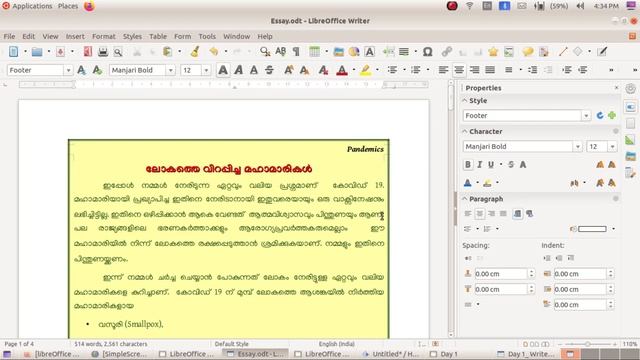Insert an image from the toolbar
The image size is (640, 360).
pos(338,51)
